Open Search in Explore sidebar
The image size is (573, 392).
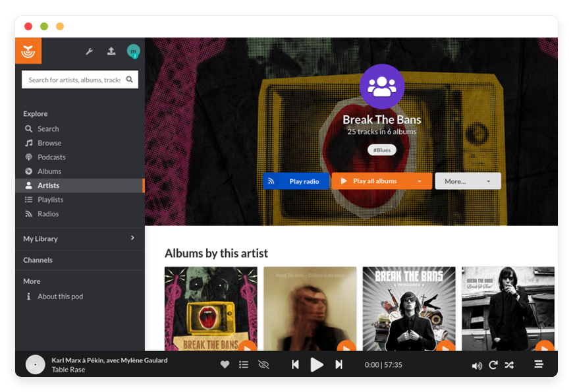click(80, 128)
